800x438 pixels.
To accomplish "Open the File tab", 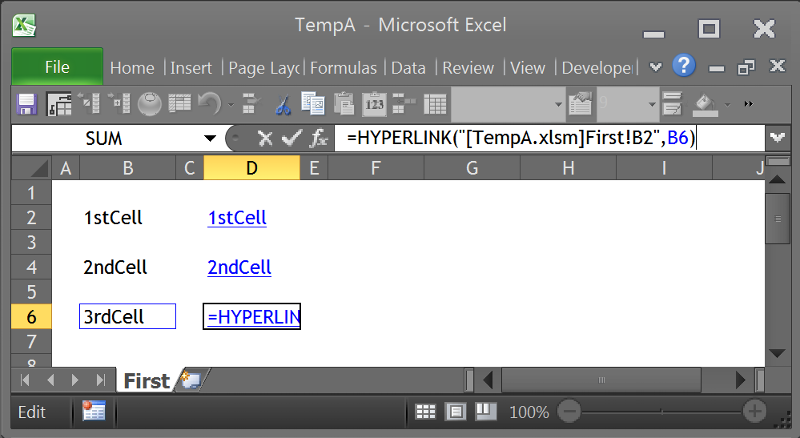I will coord(57,67).
